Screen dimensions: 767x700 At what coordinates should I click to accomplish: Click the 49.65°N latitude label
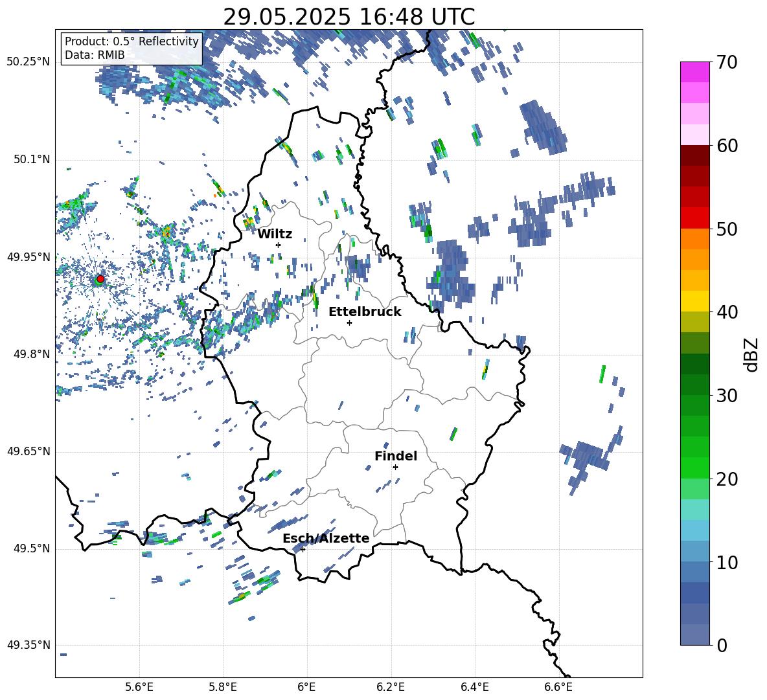(x=29, y=451)
